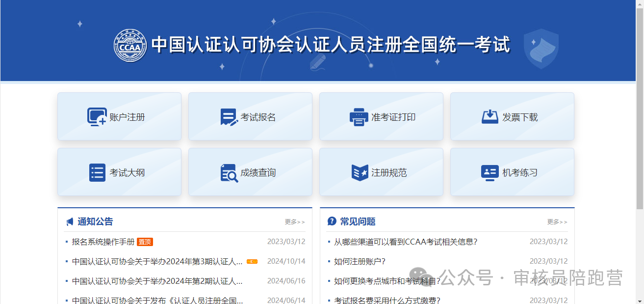Click the 发票下载 card label
Screen dimensions: 644x304
520,117
